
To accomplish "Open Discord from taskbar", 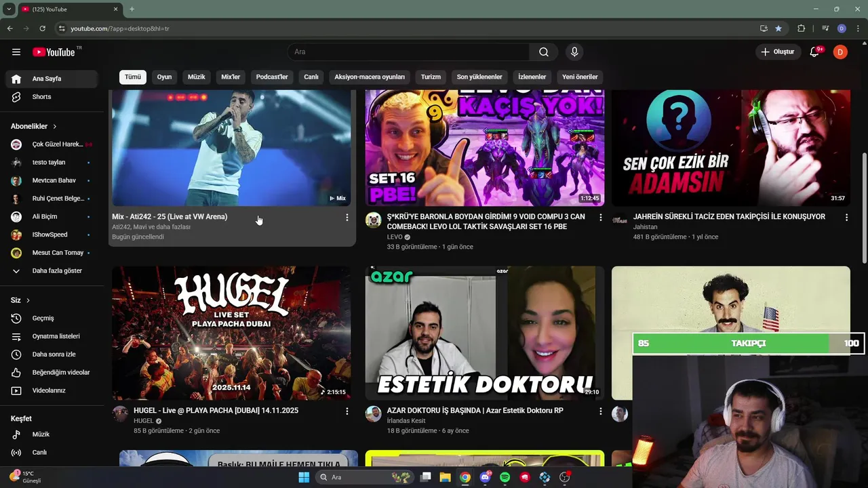I will pyautogui.click(x=485, y=477).
